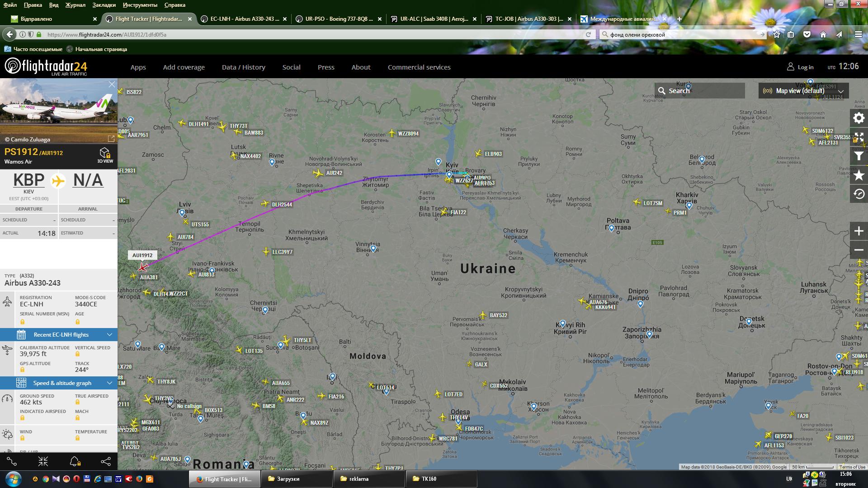Image resolution: width=868 pixels, height=488 pixels.
Task: Open map settings gear icon
Action: coord(859,118)
